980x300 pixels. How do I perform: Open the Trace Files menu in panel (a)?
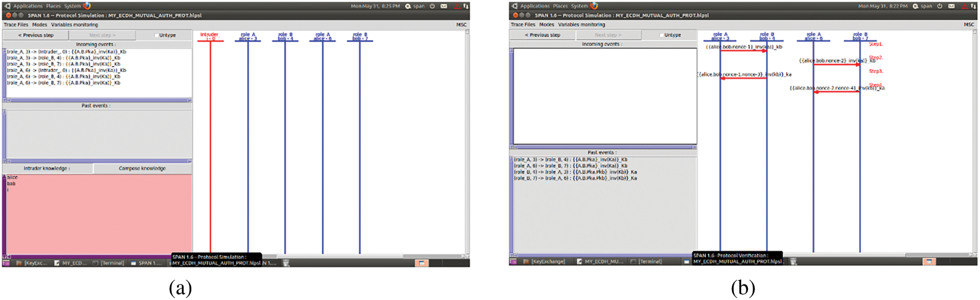tap(16, 25)
